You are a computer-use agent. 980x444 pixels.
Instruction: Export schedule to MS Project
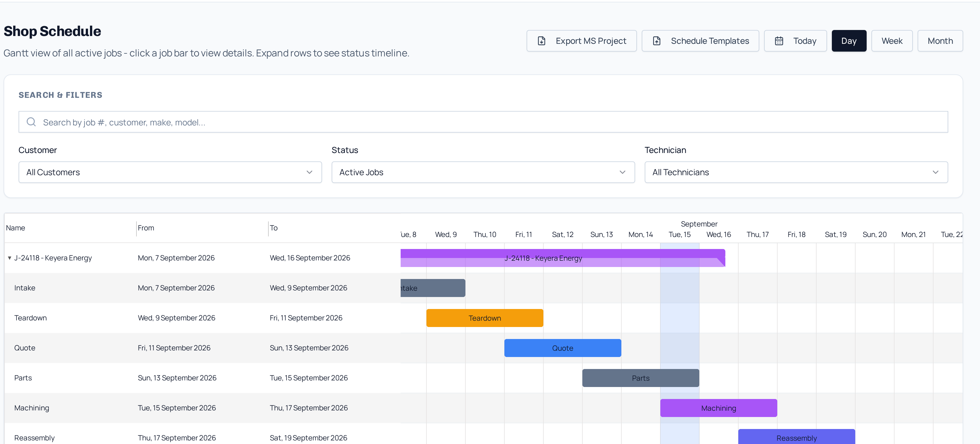(x=581, y=41)
